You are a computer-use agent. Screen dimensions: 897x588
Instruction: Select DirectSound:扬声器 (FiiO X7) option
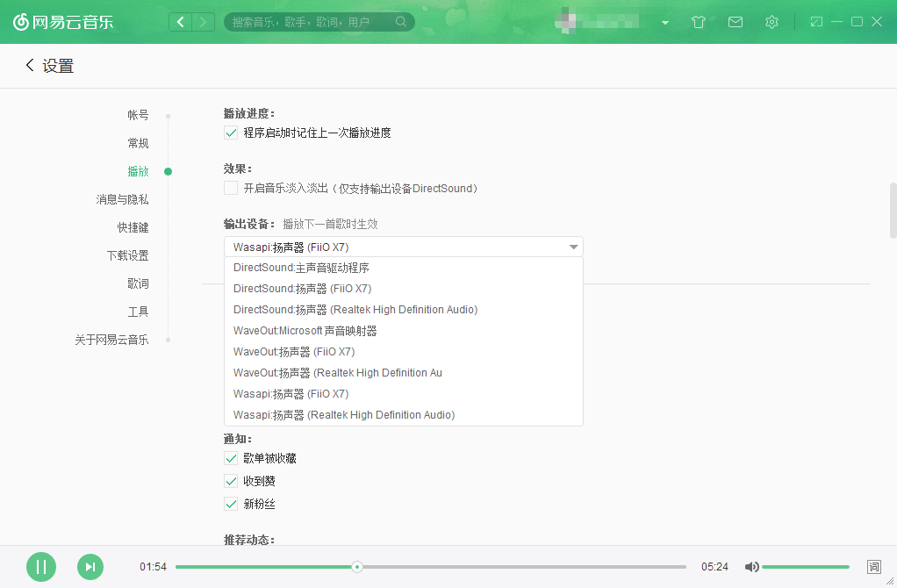404,289
